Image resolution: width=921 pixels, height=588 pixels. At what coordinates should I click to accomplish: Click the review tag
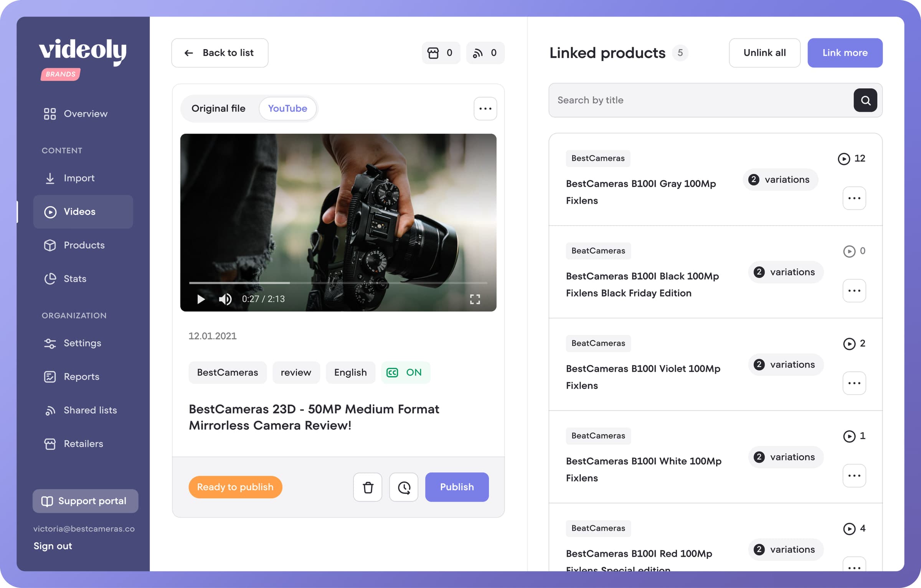(x=296, y=372)
